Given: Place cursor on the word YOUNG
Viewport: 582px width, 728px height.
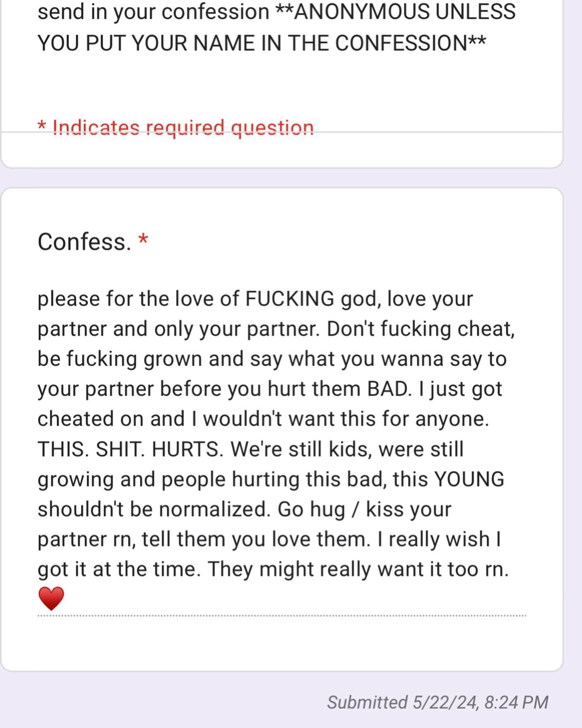Looking at the screenshot, I should (469, 479).
